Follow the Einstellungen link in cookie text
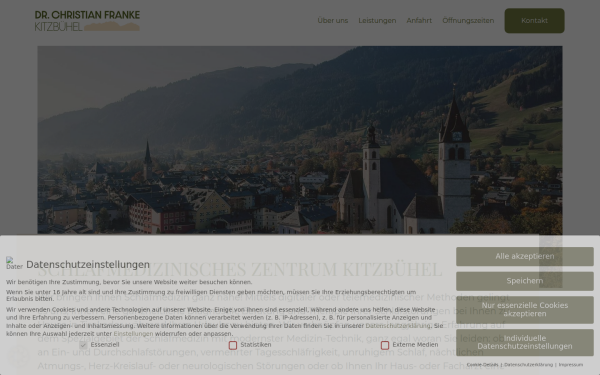Viewport: 600px width, 375px height. coord(133,334)
